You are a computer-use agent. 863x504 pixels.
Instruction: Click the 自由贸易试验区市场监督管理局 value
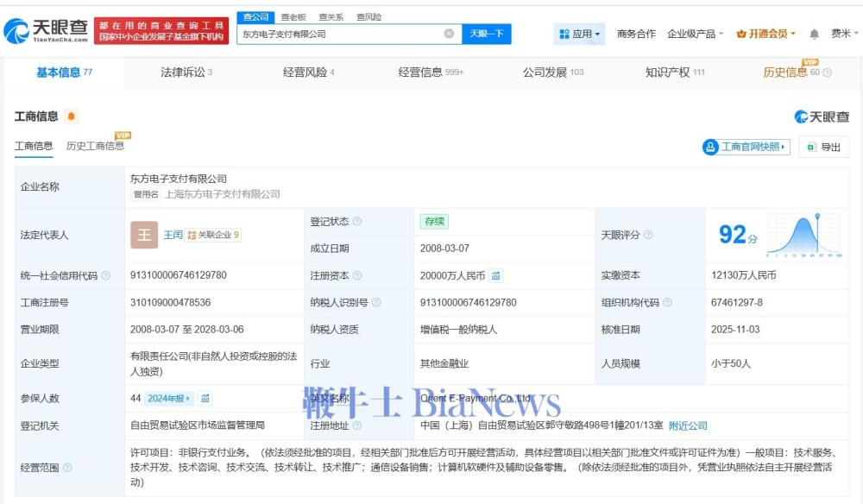coord(198,425)
